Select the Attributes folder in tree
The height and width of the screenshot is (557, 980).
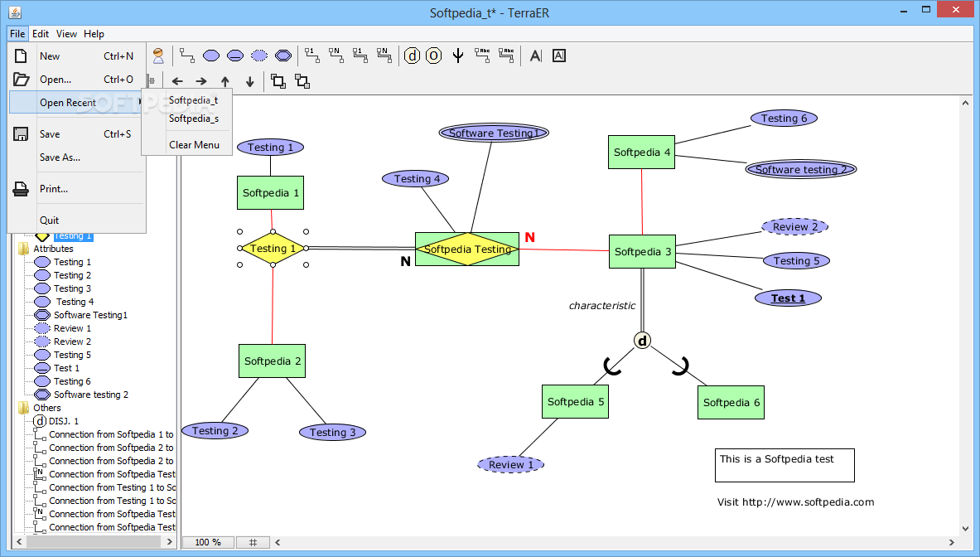pyautogui.click(x=53, y=249)
